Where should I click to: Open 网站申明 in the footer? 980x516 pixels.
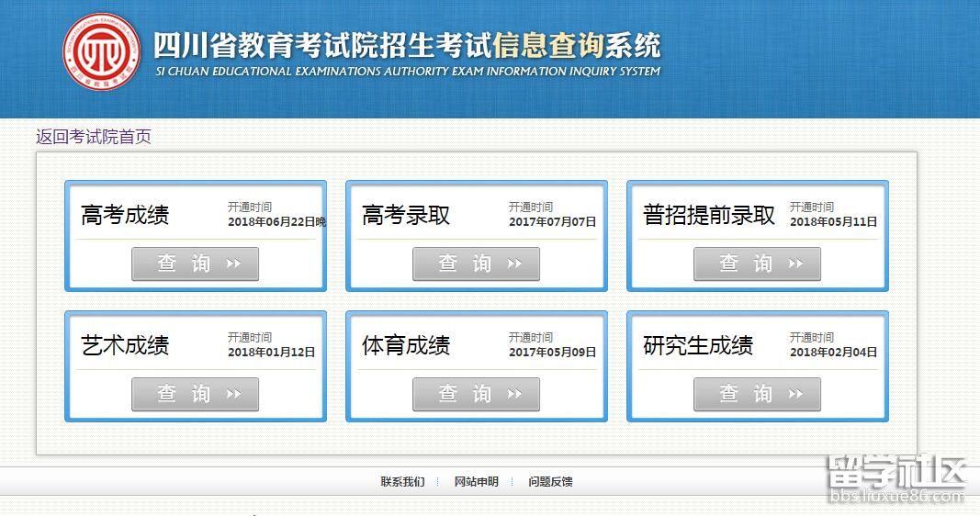point(476,482)
